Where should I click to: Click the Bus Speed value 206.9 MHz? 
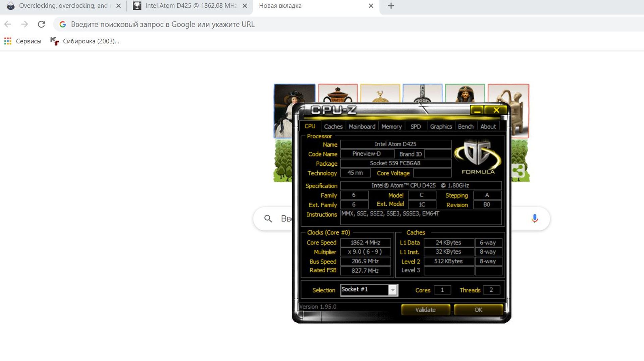click(x=366, y=261)
